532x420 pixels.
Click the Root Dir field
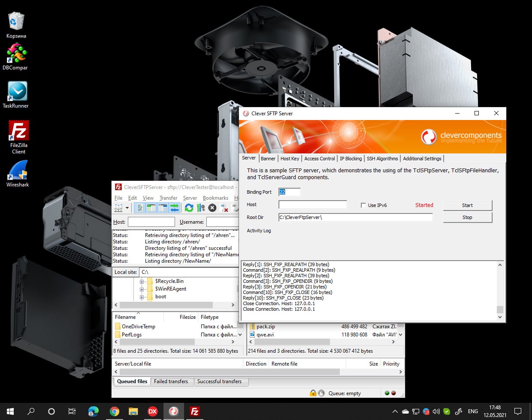point(355,217)
